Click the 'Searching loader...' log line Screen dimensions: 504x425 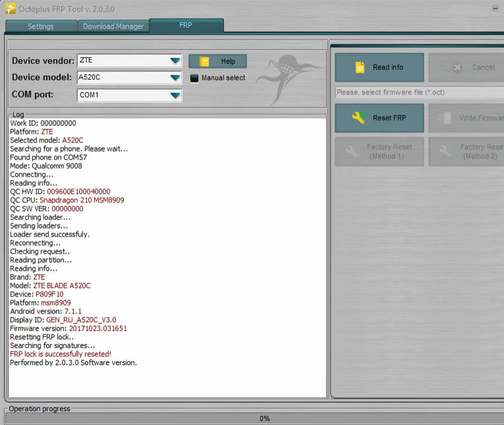pyautogui.click(x=40, y=217)
